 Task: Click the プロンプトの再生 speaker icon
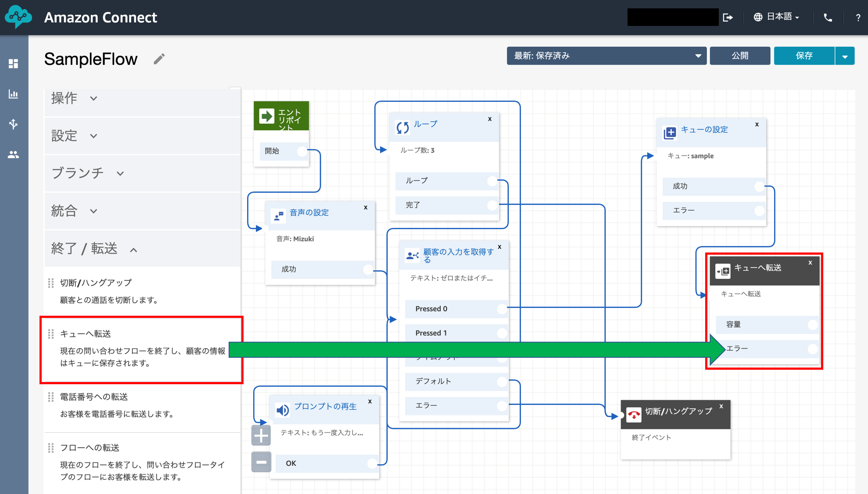pos(282,410)
